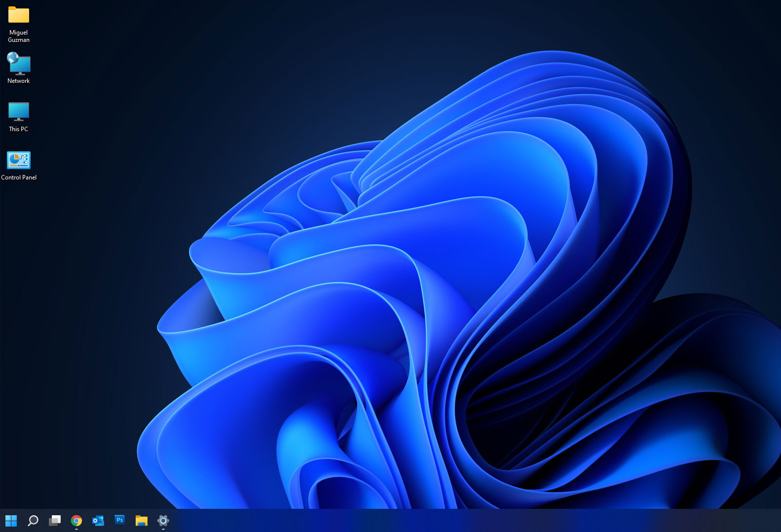
Task: Click the "Control Panel" text label
Action: (x=19, y=177)
